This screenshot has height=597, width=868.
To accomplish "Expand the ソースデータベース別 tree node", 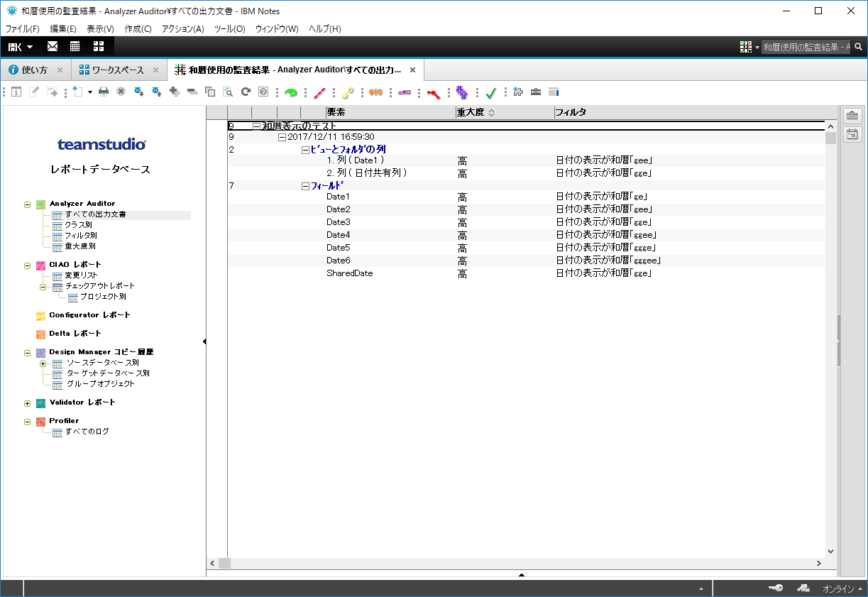I will coord(43,363).
